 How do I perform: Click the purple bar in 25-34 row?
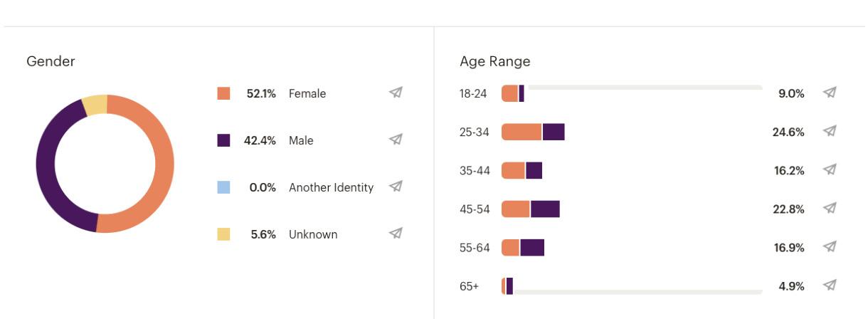pyautogui.click(x=554, y=132)
